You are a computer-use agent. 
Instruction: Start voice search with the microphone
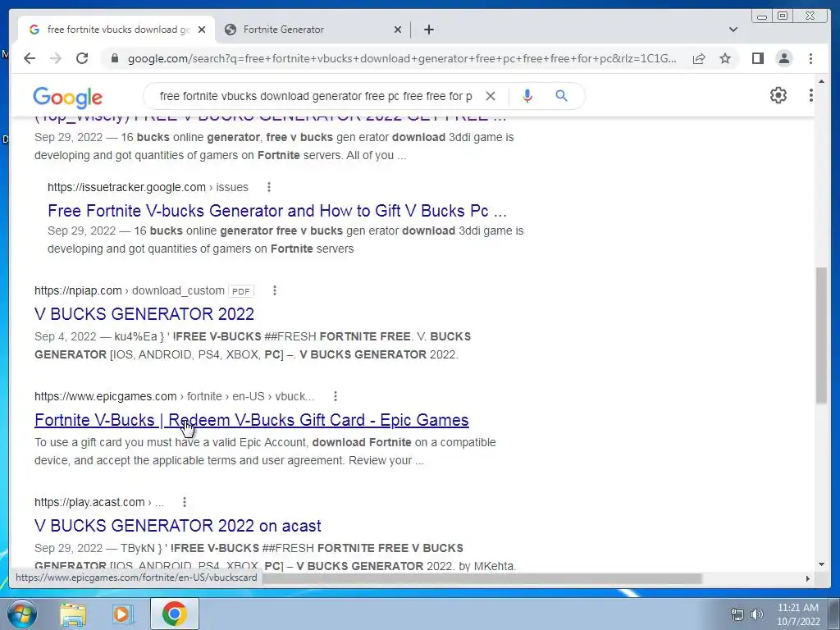coord(527,96)
